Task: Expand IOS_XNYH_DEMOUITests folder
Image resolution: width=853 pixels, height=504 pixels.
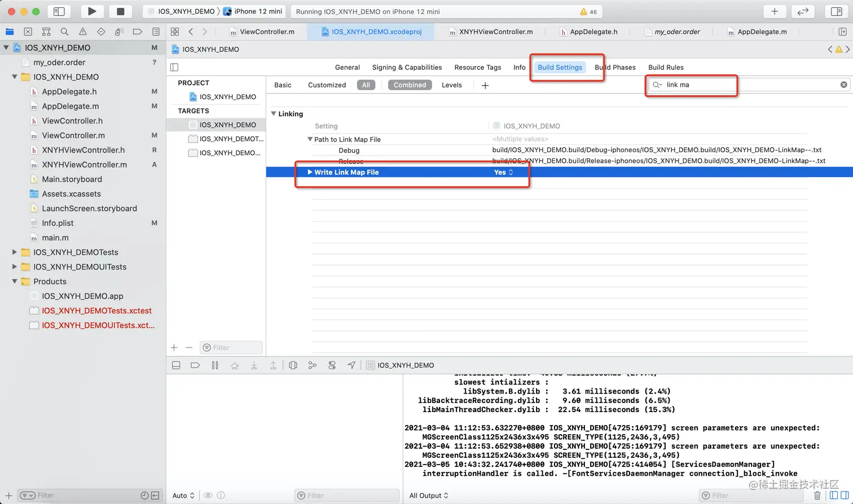Action: click(15, 267)
